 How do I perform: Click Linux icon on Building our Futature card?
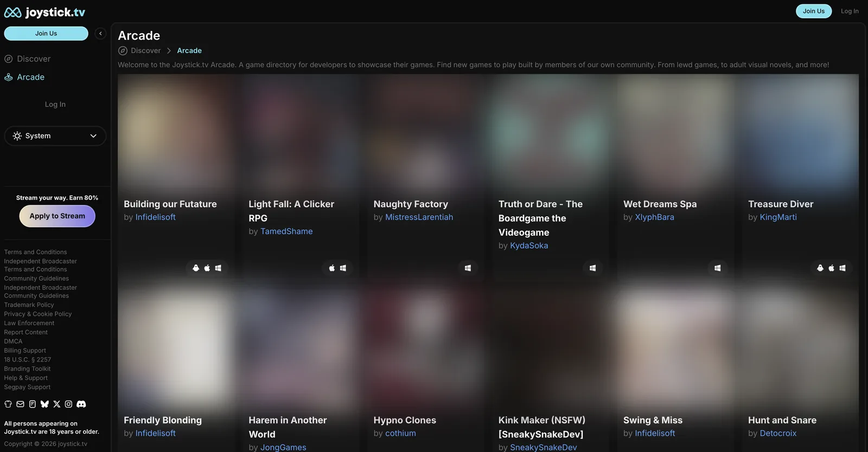click(x=196, y=268)
